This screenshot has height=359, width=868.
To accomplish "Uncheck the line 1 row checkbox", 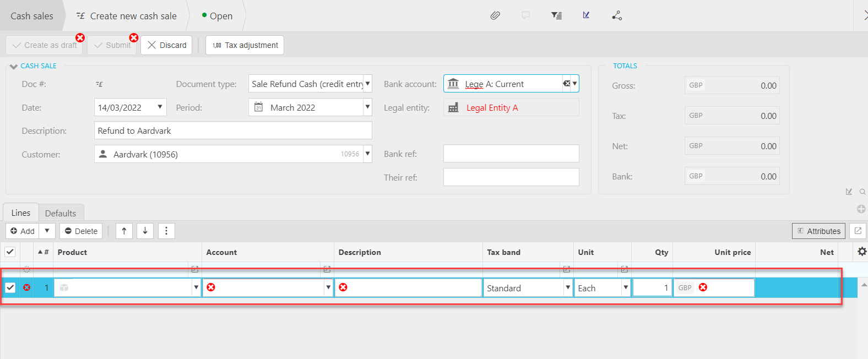I will [x=10, y=287].
